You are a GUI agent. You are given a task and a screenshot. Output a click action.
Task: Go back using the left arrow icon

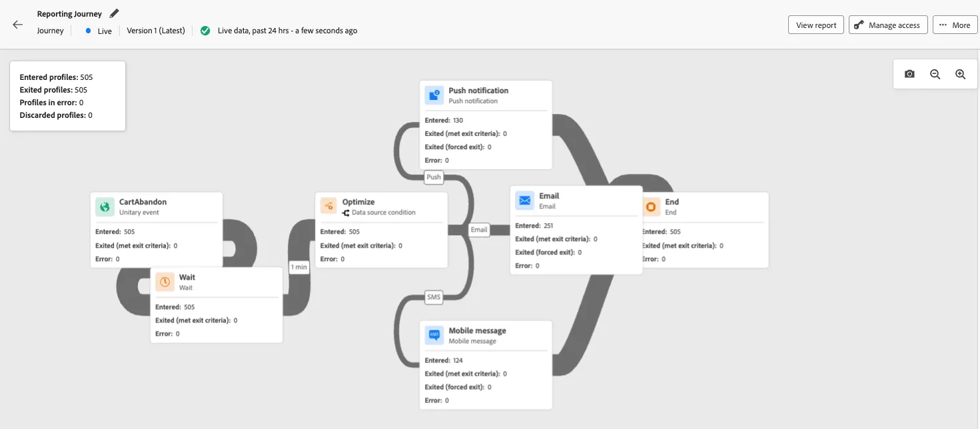[x=18, y=25]
